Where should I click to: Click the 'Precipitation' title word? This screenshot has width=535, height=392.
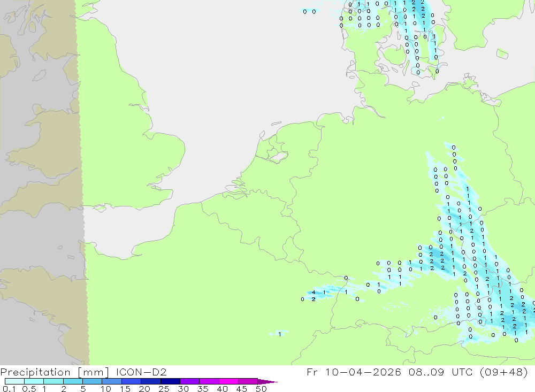coord(35,372)
